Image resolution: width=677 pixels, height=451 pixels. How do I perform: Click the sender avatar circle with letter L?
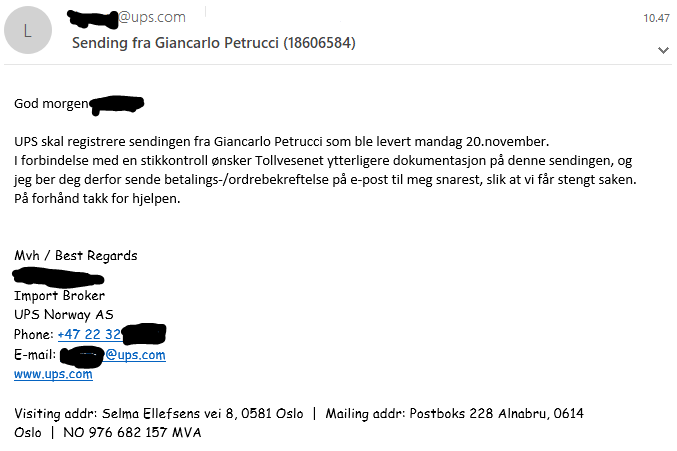click(26, 32)
